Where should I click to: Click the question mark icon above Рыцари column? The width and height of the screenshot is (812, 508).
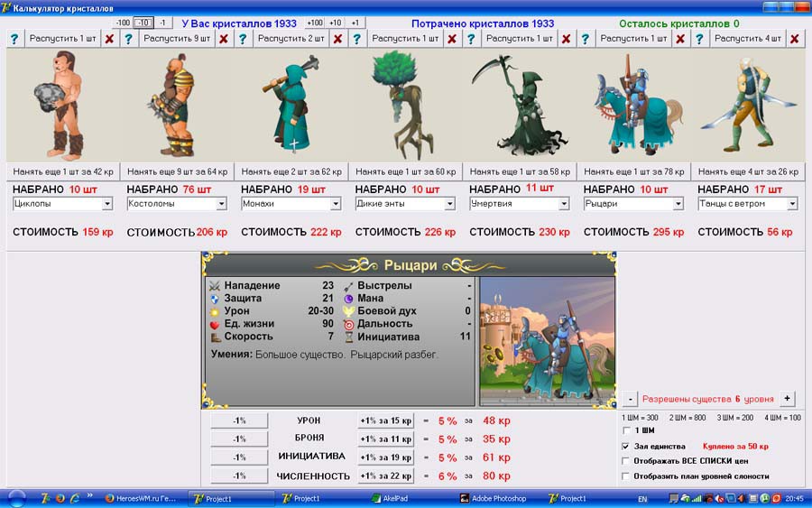coord(586,39)
